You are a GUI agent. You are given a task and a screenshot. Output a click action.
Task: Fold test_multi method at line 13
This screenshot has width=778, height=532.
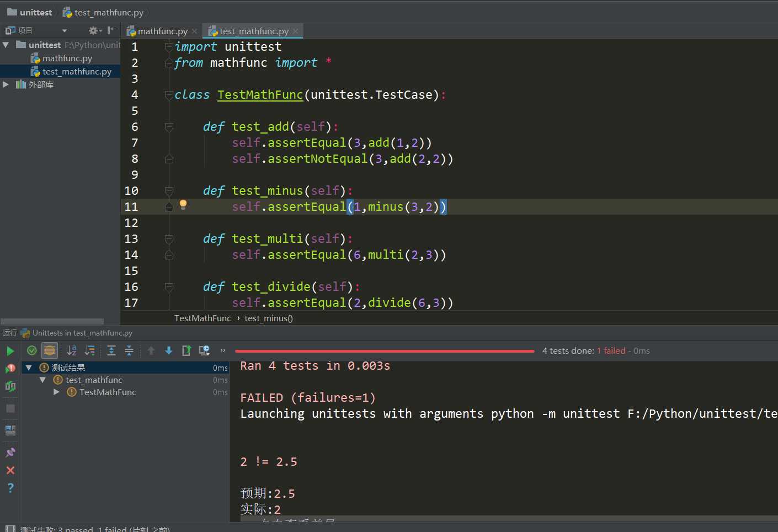(x=169, y=239)
